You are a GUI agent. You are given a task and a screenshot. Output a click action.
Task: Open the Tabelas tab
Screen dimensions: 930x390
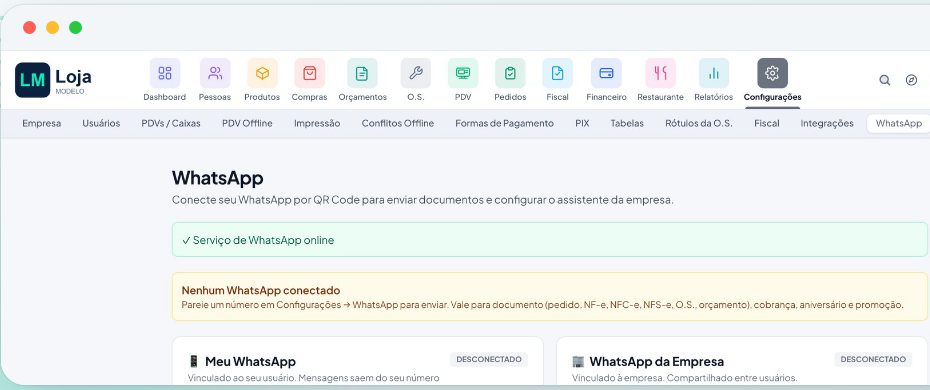click(627, 123)
